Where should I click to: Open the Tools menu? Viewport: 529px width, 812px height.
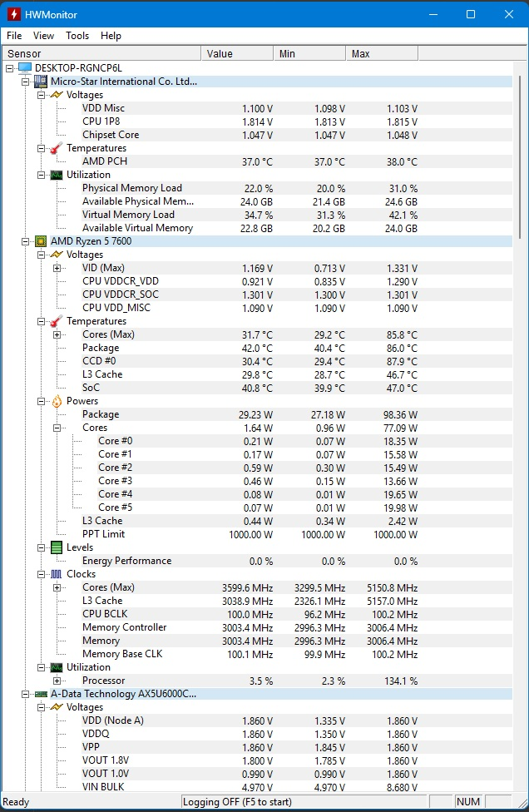click(x=77, y=36)
